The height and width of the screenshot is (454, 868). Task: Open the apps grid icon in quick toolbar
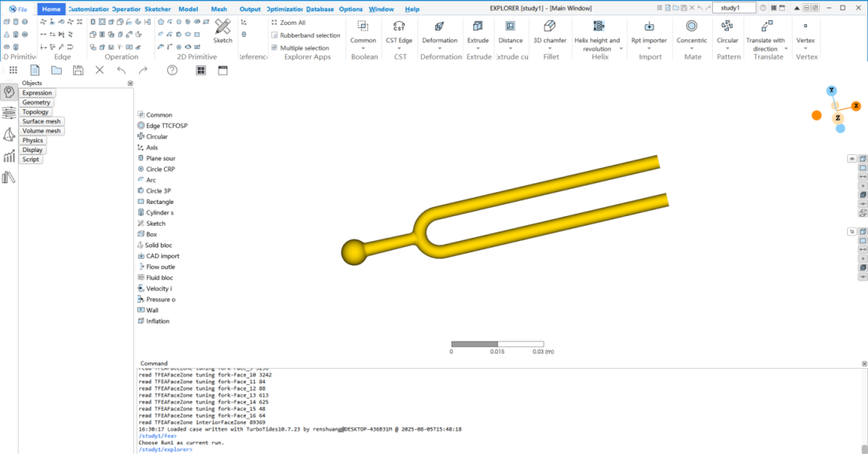[14, 71]
